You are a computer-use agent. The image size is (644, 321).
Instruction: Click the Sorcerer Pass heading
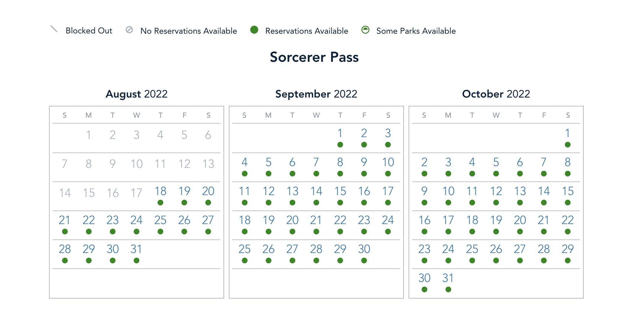click(x=314, y=57)
